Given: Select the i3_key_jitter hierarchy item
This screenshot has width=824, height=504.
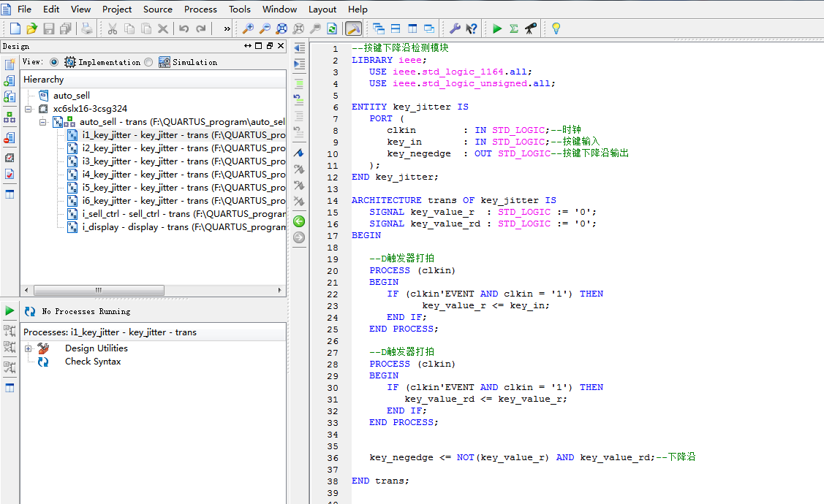Looking at the screenshot, I should tap(176, 161).
